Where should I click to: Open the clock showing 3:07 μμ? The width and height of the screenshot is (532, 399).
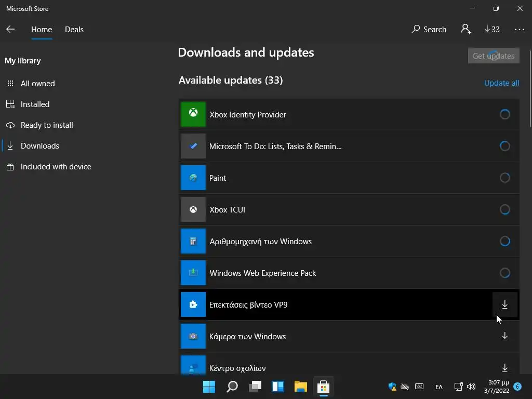pos(497,387)
